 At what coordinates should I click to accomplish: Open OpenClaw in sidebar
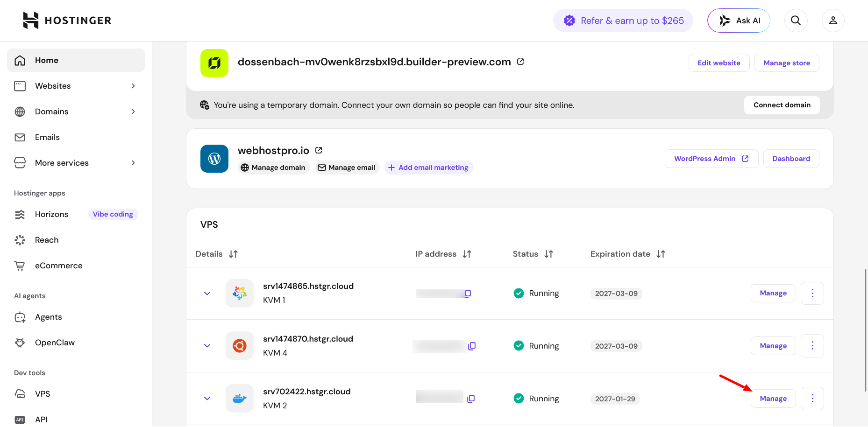[x=76, y=343]
